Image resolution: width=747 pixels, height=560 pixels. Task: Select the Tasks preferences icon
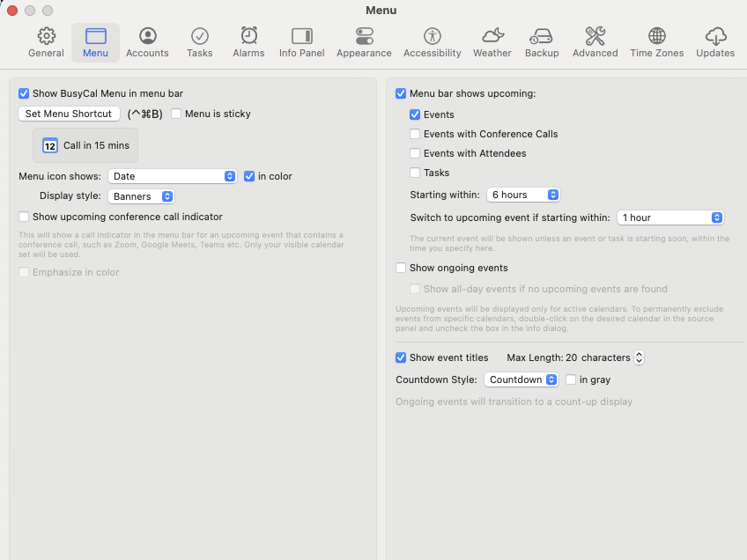click(x=200, y=41)
